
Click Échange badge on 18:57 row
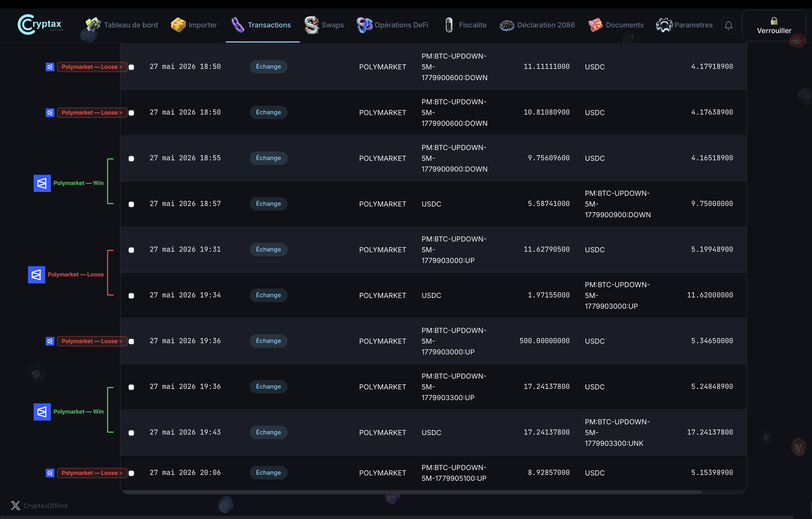[269, 204]
